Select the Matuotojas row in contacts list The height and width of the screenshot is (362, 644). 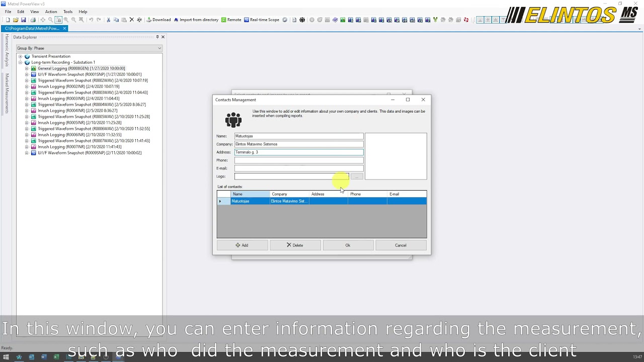coord(322,201)
